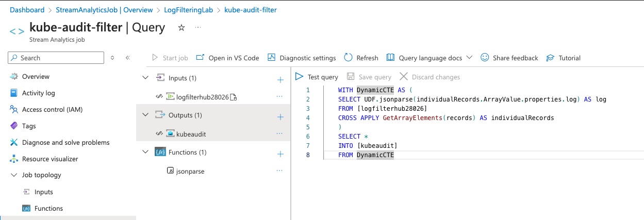Open the Query language docs dropdown
Screen dimensions: 644x220
tap(429, 58)
